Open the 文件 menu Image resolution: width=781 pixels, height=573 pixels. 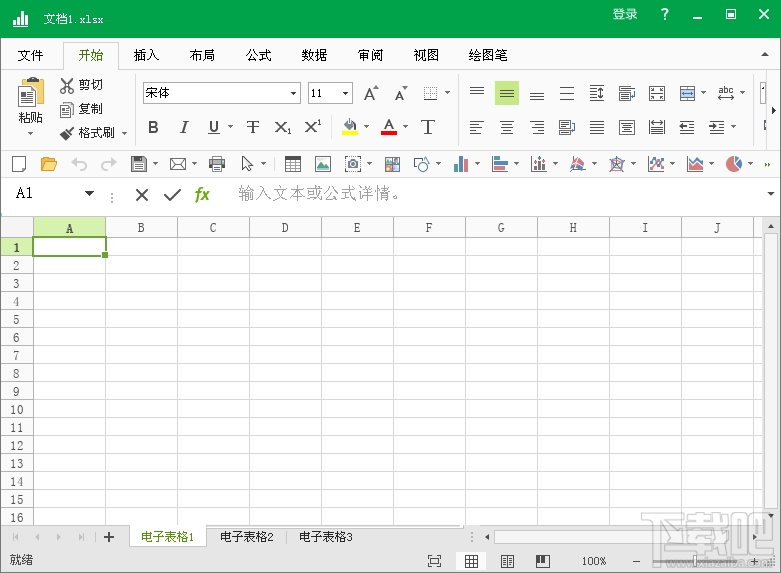(x=30, y=55)
